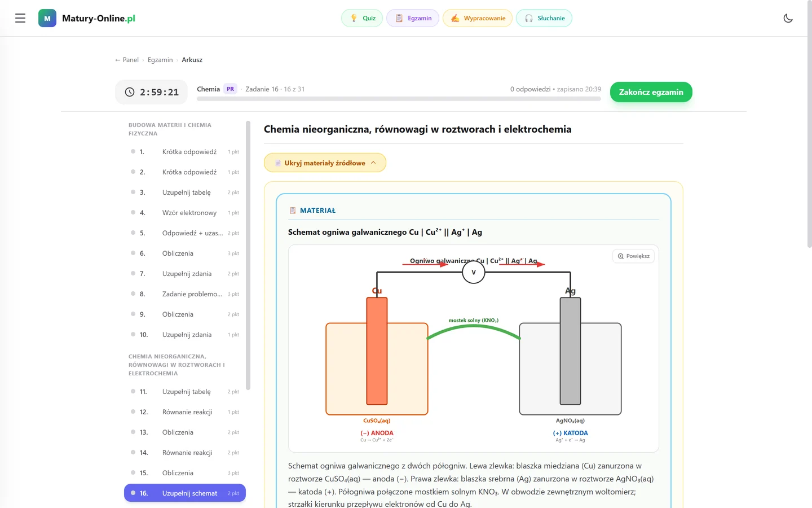Select task 12 Równanie reakcji
812x508 pixels.
click(x=185, y=412)
